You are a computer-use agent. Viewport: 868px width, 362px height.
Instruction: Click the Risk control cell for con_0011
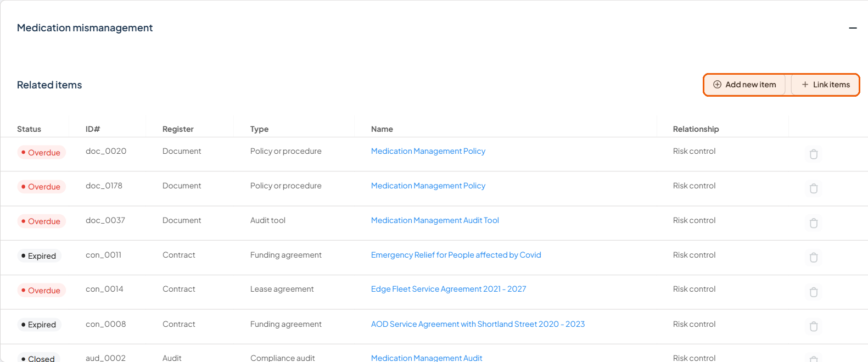(x=695, y=255)
